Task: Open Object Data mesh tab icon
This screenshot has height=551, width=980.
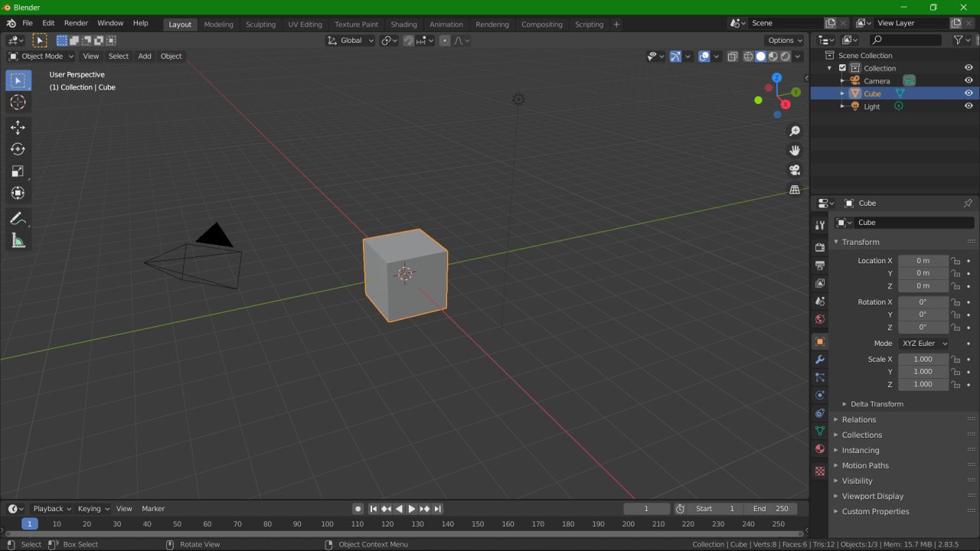Action: (x=820, y=431)
